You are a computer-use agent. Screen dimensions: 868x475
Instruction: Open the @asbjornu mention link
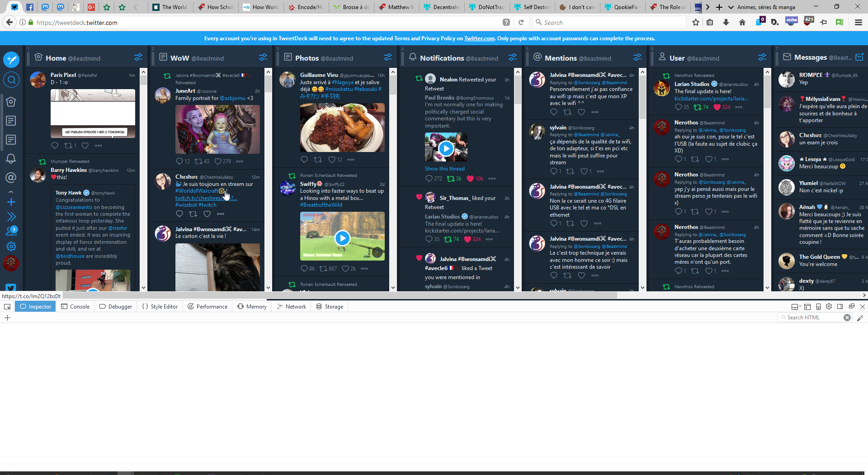coord(232,98)
